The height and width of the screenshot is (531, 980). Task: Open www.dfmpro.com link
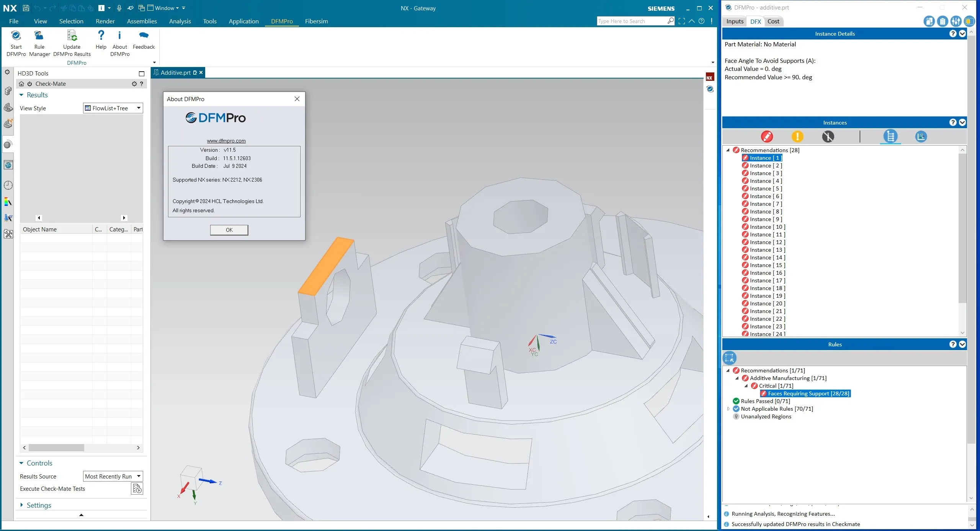point(226,141)
